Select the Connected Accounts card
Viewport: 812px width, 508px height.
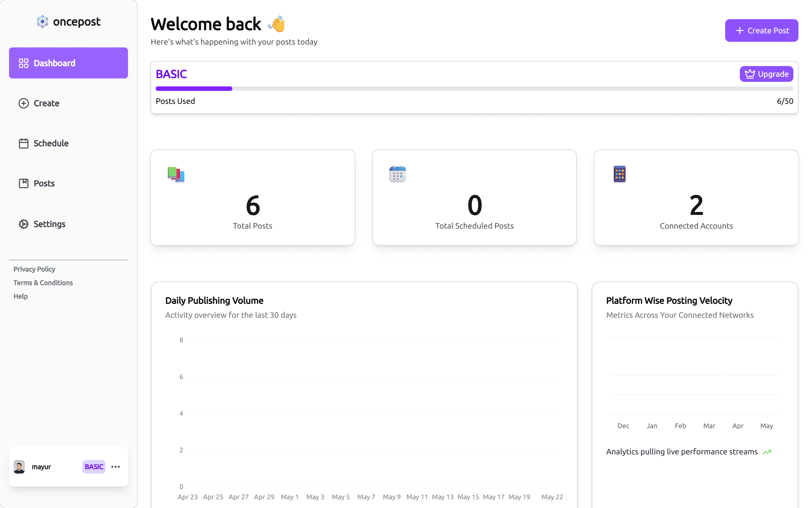coord(696,198)
